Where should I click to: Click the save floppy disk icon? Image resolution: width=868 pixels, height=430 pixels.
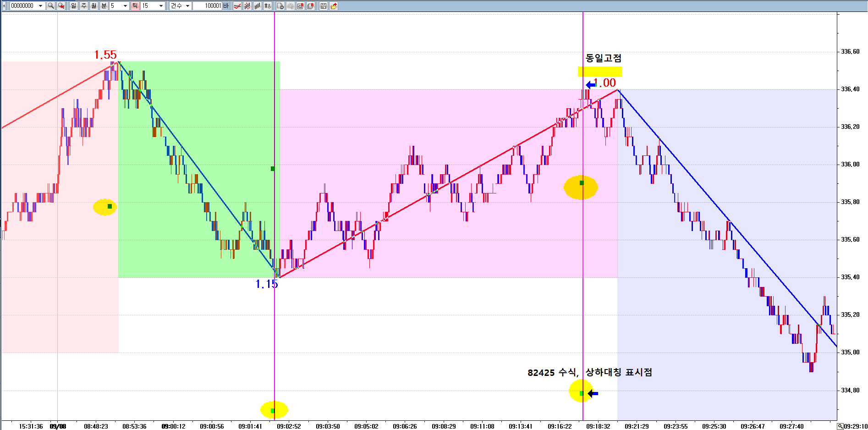coord(324,6)
